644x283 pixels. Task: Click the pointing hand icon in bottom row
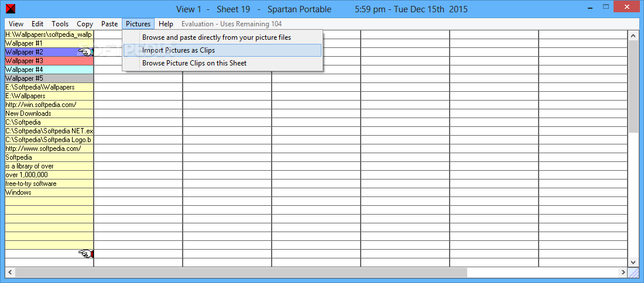point(86,254)
